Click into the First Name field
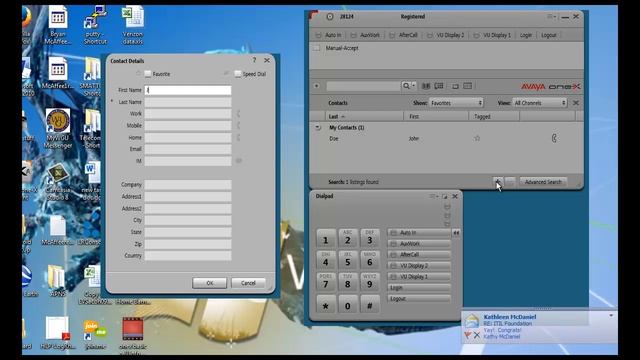 click(188, 90)
